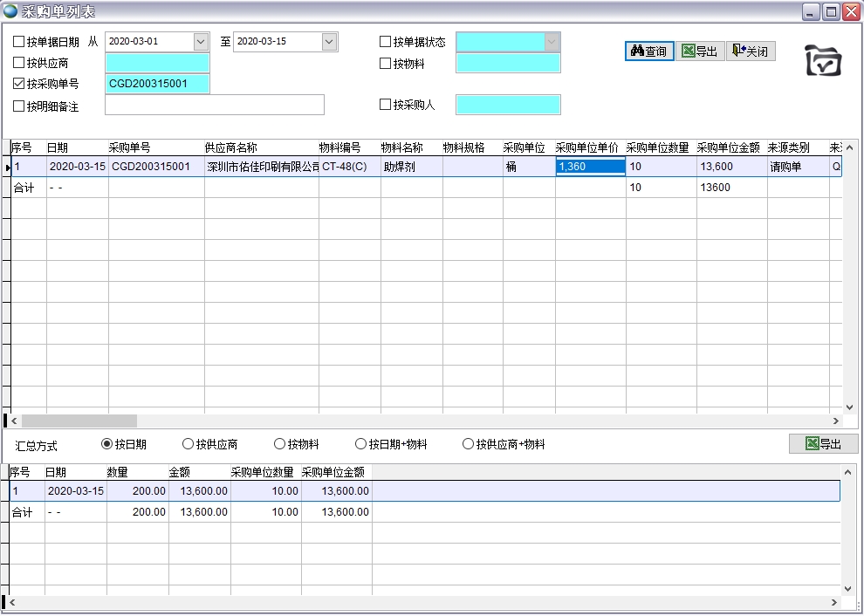Viewport: 864px width, 616px height.
Task: Click the 查询 search button with binoculars
Action: [x=649, y=51]
